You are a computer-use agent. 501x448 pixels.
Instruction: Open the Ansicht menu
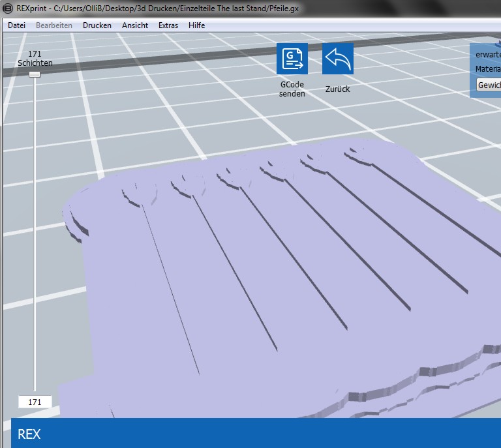[135, 25]
